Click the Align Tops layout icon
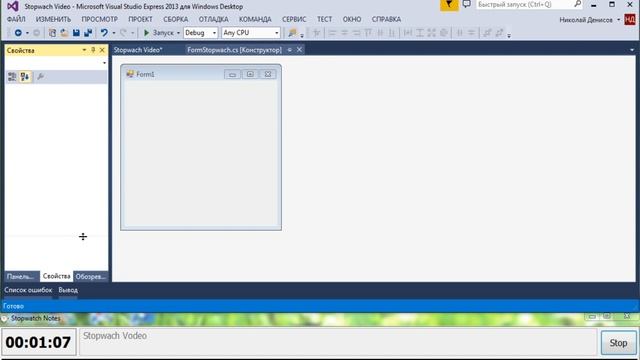 (x=368, y=33)
